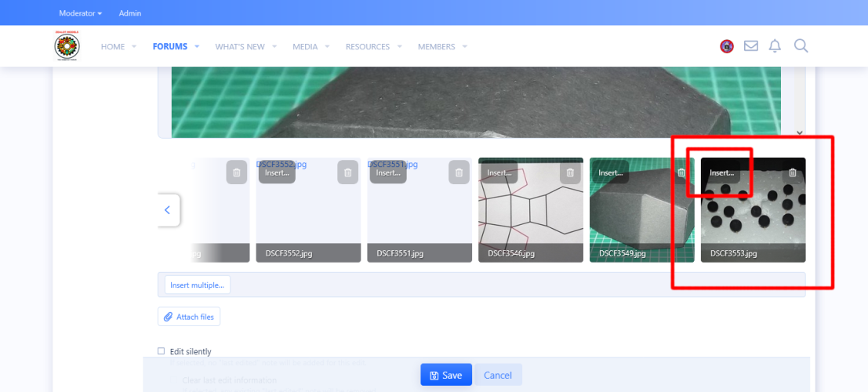This screenshot has width=868, height=392.
Task: Delete attachment DSCF3546.jpg with trash icon
Action: (570, 172)
